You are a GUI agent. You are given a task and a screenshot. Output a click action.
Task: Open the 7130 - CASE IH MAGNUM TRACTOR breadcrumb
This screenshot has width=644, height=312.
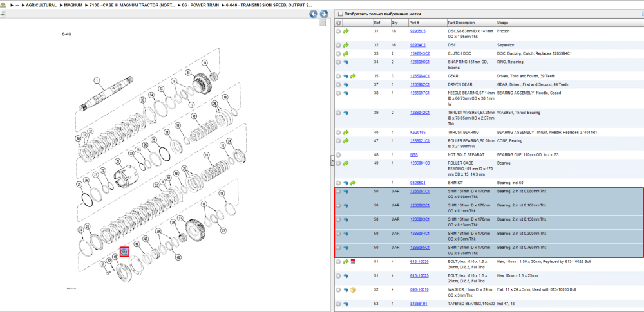[132, 5]
